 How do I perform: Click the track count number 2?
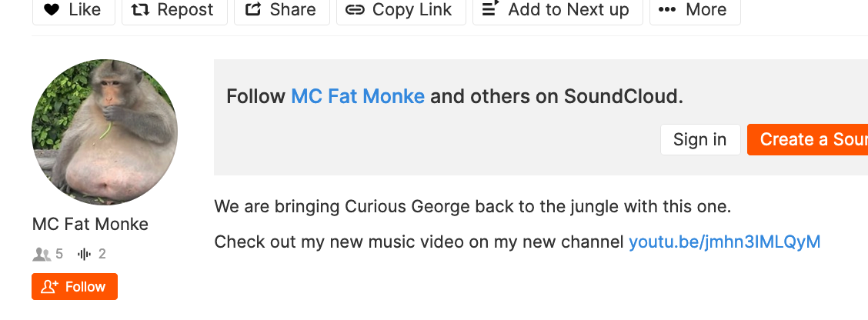[x=102, y=254]
